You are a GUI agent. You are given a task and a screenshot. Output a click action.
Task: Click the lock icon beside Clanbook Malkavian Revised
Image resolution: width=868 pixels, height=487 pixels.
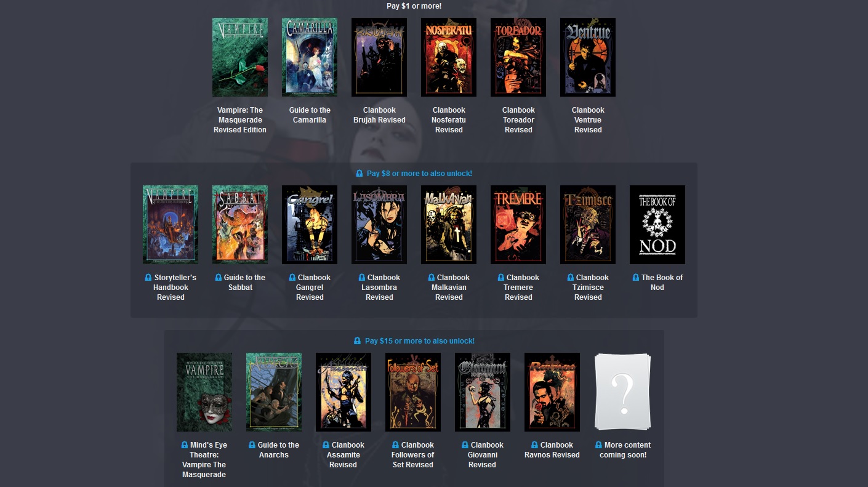432,278
